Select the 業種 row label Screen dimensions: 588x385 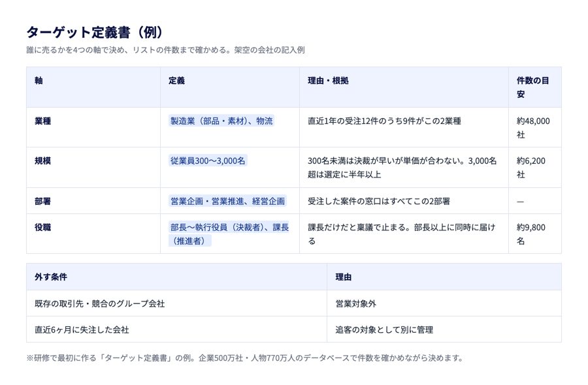[x=42, y=121]
